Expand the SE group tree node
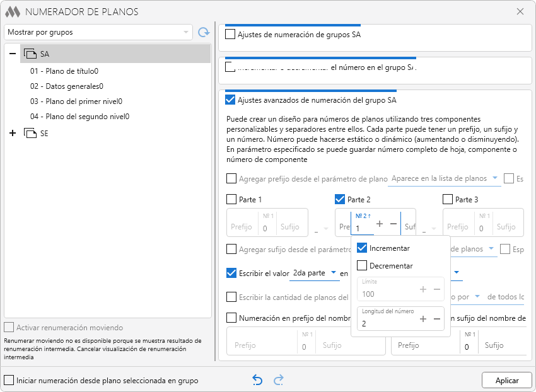Screen dimensions: 536x392 13,134
